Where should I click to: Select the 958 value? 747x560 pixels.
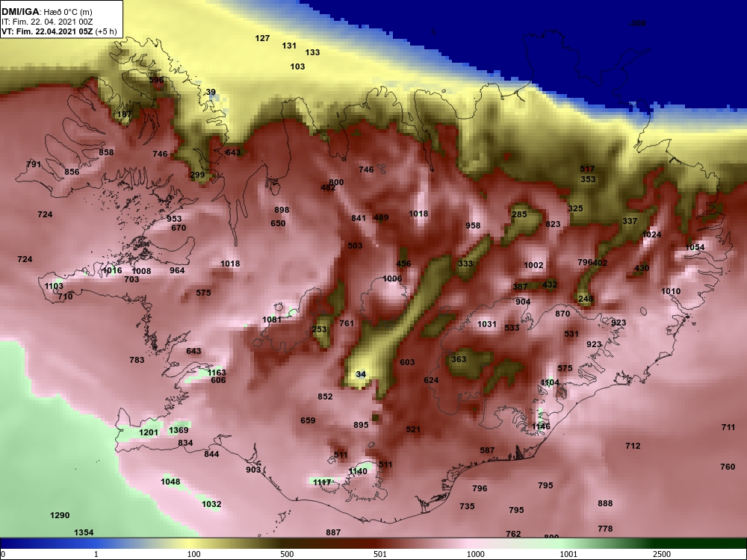point(473,225)
